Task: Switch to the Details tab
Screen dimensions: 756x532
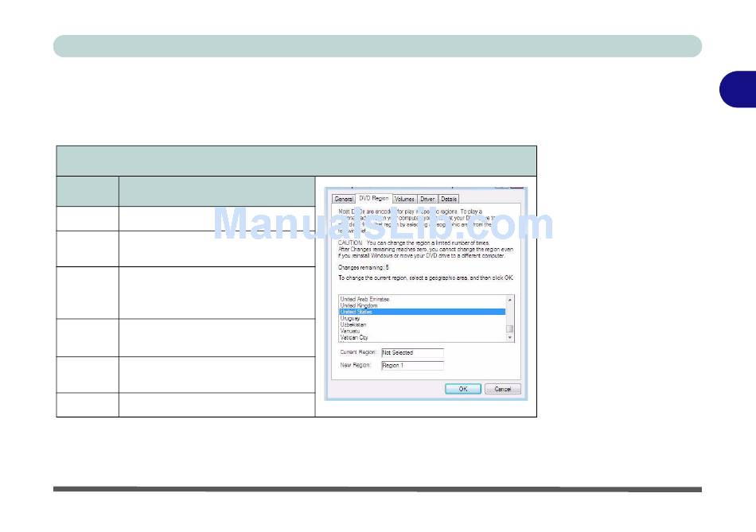Action: (x=449, y=199)
